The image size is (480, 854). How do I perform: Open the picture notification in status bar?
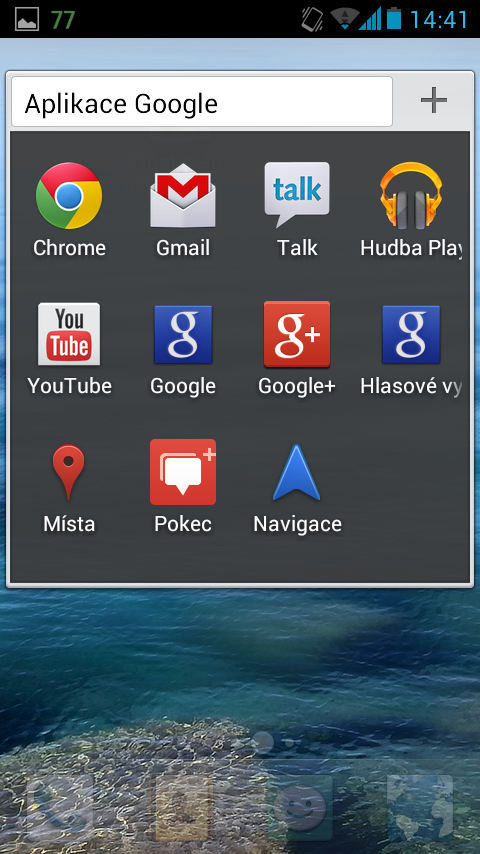(x=27, y=20)
